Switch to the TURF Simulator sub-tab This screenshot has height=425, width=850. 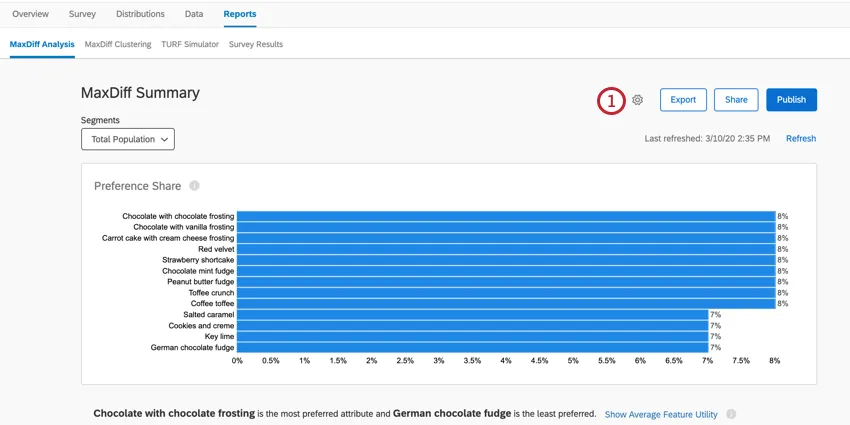pos(190,44)
